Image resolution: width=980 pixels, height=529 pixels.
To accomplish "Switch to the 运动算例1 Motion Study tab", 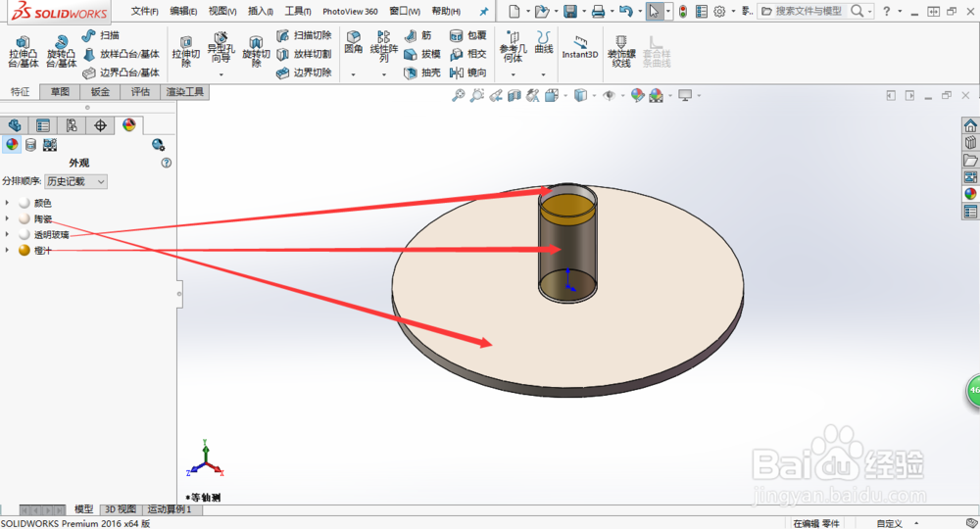I will tap(170, 509).
